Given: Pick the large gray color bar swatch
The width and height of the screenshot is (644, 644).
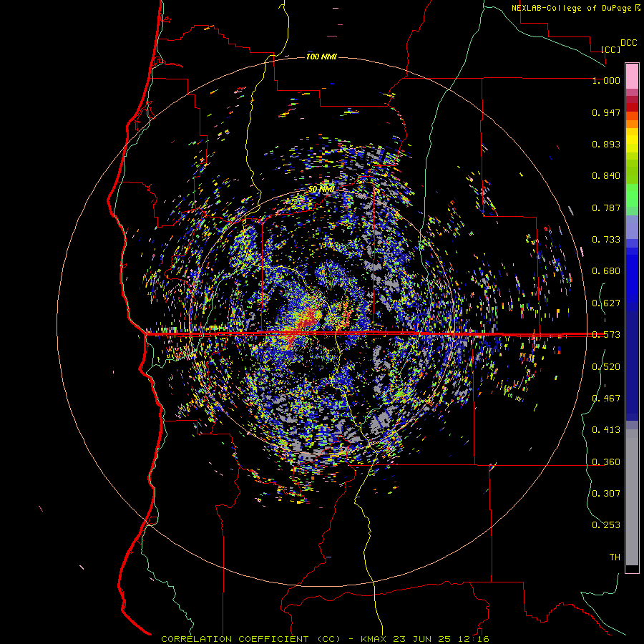Looking at the screenshot, I should [632, 501].
